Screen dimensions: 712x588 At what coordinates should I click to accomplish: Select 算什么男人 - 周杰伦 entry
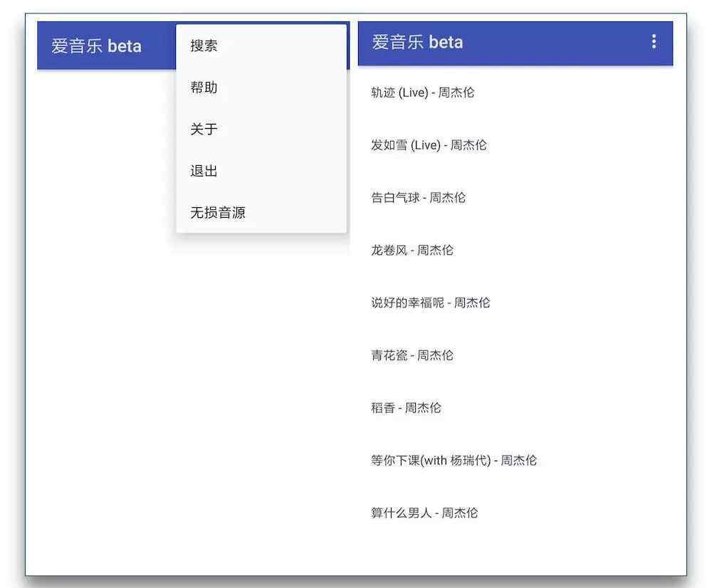click(x=515, y=513)
